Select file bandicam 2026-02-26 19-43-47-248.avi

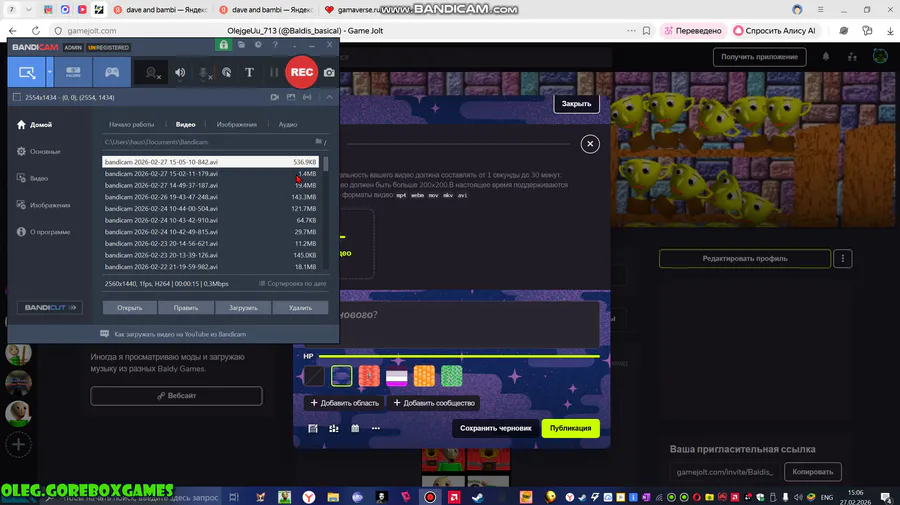210,197
